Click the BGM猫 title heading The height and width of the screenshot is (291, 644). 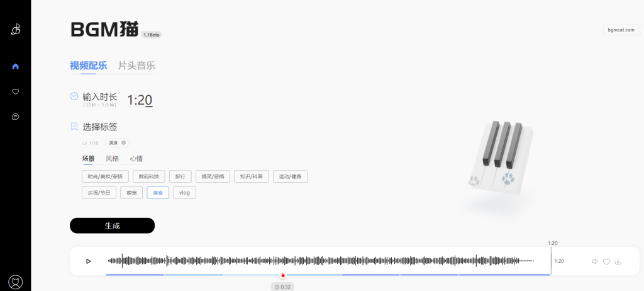pyautogui.click(x=104, y=30)
